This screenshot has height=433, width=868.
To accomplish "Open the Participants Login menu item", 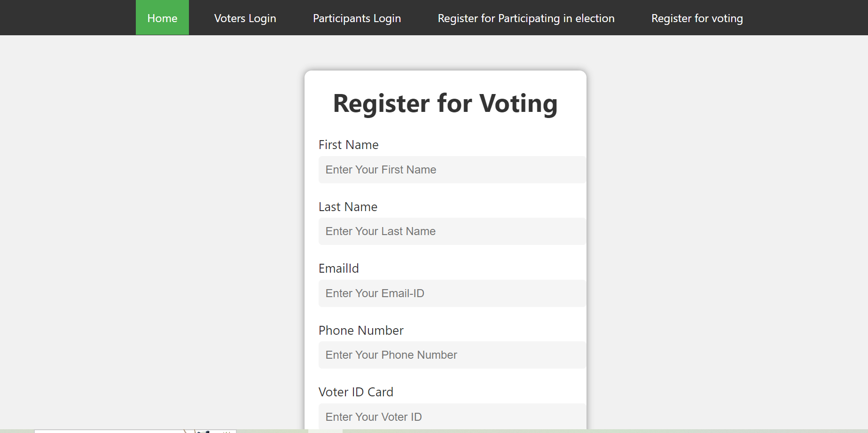I will (x=357, y=18).
